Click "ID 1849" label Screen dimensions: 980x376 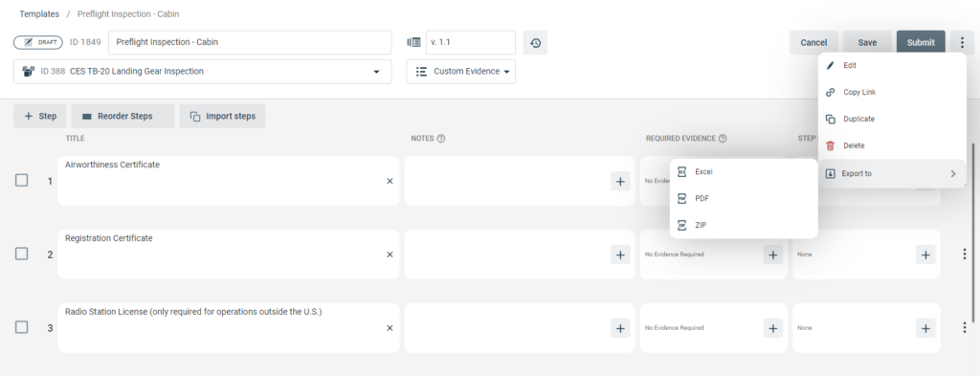pos(85,42)
